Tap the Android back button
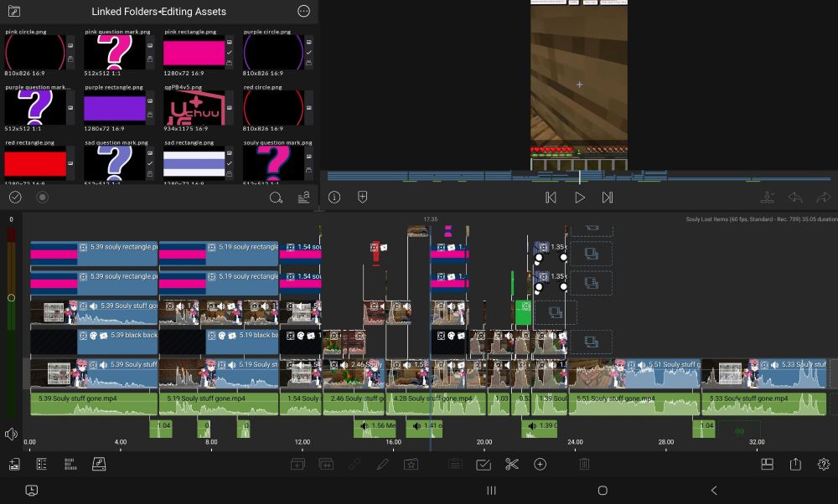838x504 pixels. (713, 490)
